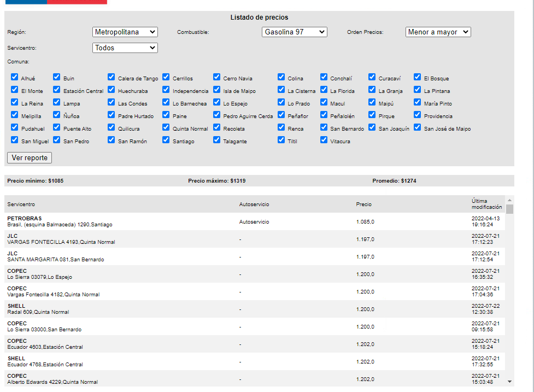This screenshot has width=534, height=392.
Task: Uncheck the Providencia comuna checkbox
Action: click(x=418, y=115)
